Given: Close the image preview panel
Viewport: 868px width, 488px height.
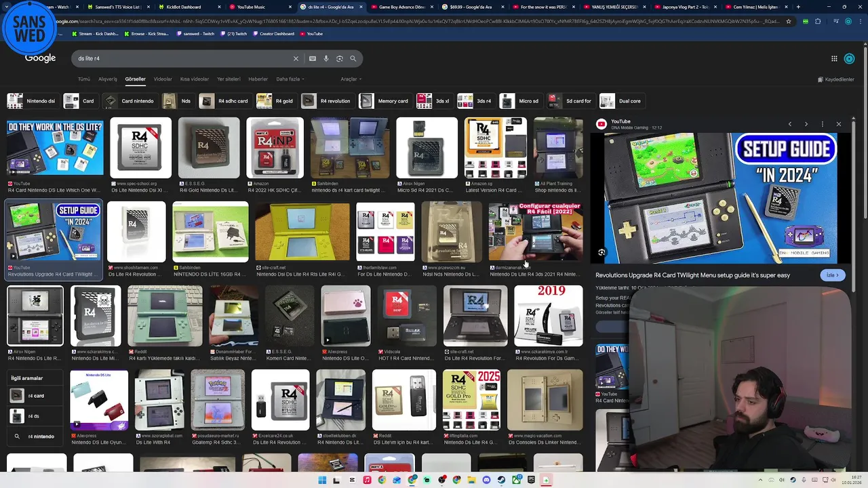Looking at the screenshot, I should tap(839, 124).
